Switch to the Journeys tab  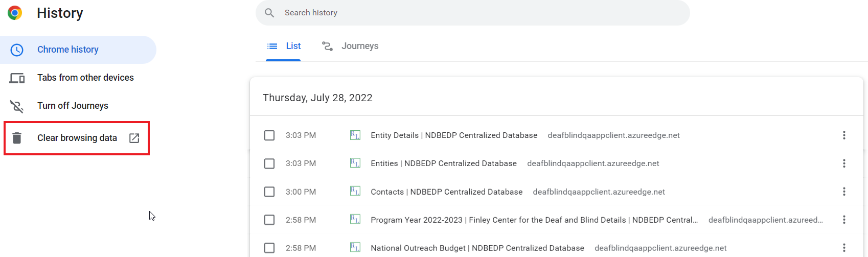point(351,46)
